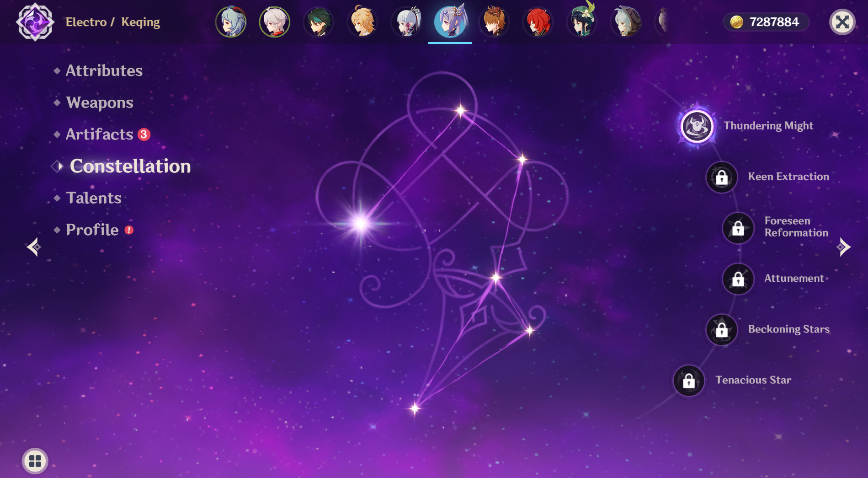Select the Venti character portrait

click(582, 21)
